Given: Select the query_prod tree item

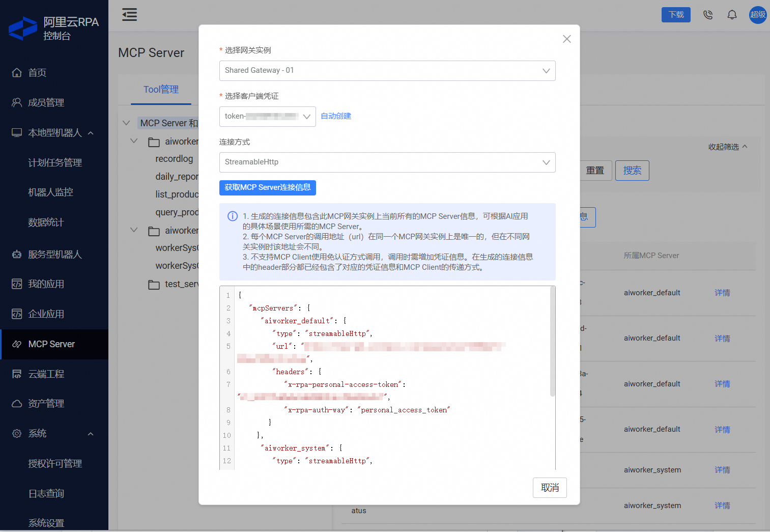Looking at the screenshot, I should (x=177, y=212).
